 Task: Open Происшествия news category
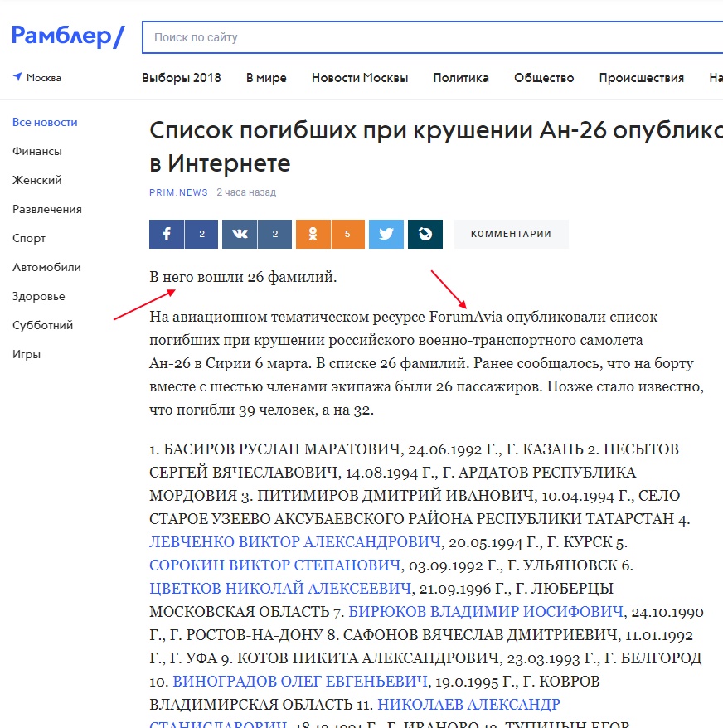[x=642, y=78]
